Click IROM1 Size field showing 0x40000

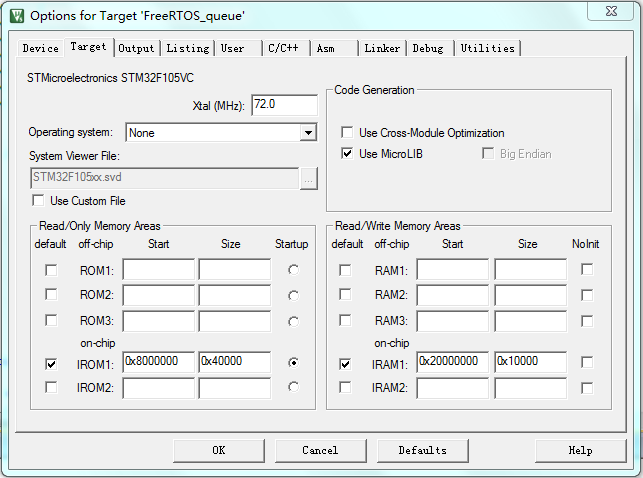[x=235, y=362]
